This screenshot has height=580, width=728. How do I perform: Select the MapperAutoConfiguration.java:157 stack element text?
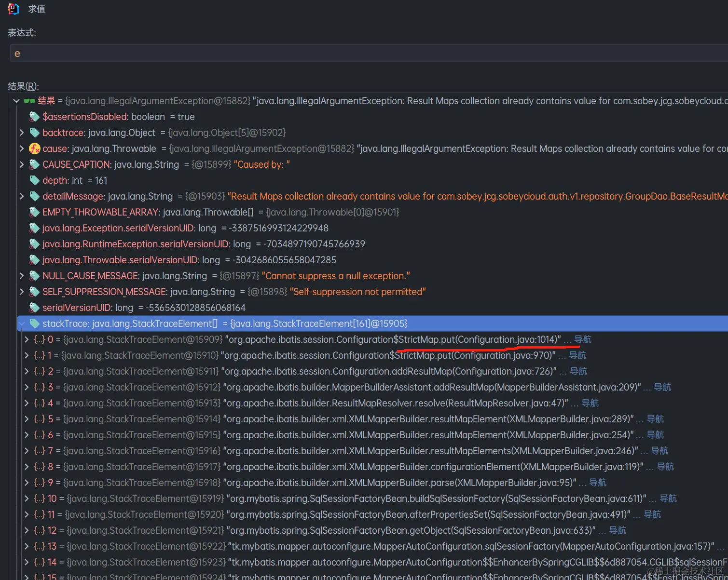(x=470, y=546)
